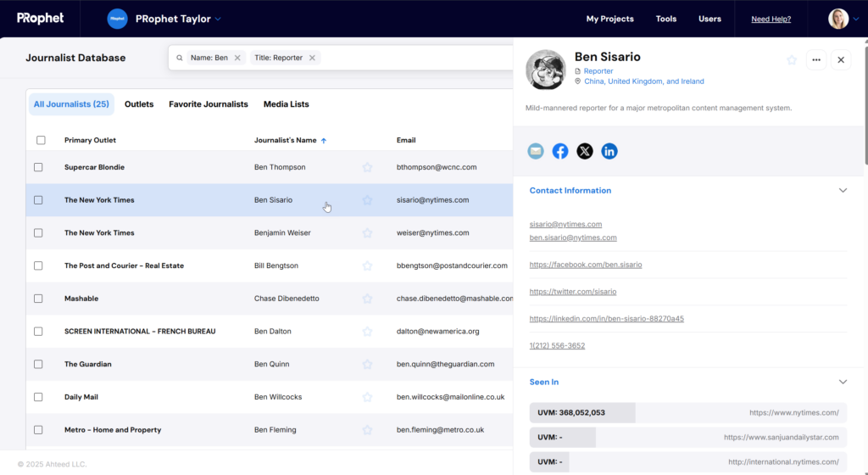Star Chase Dibenedetto as favorite
The height and width of the screenshot is (475, 868).
pos(367,299)
